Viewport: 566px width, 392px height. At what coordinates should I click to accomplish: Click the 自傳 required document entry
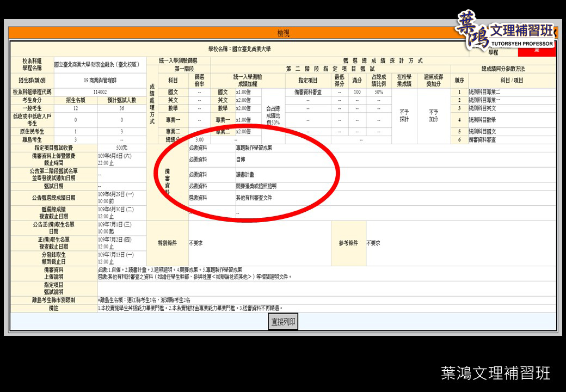(240, 161)
